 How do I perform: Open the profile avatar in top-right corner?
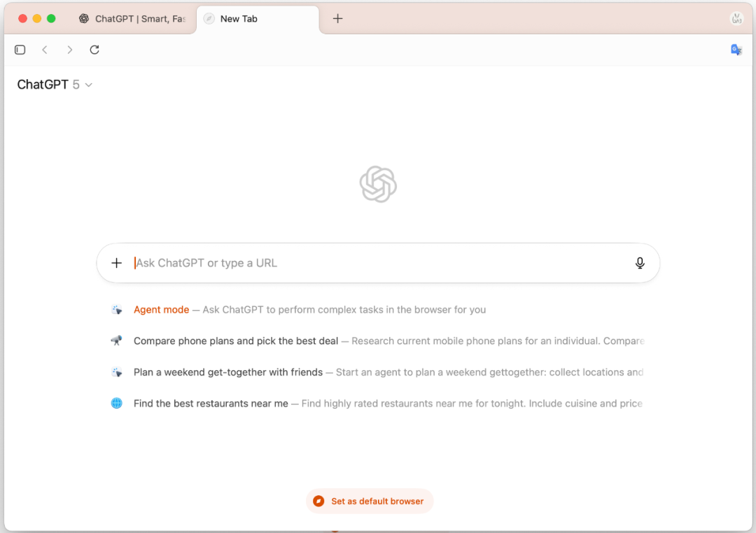[x=736, y=19]
